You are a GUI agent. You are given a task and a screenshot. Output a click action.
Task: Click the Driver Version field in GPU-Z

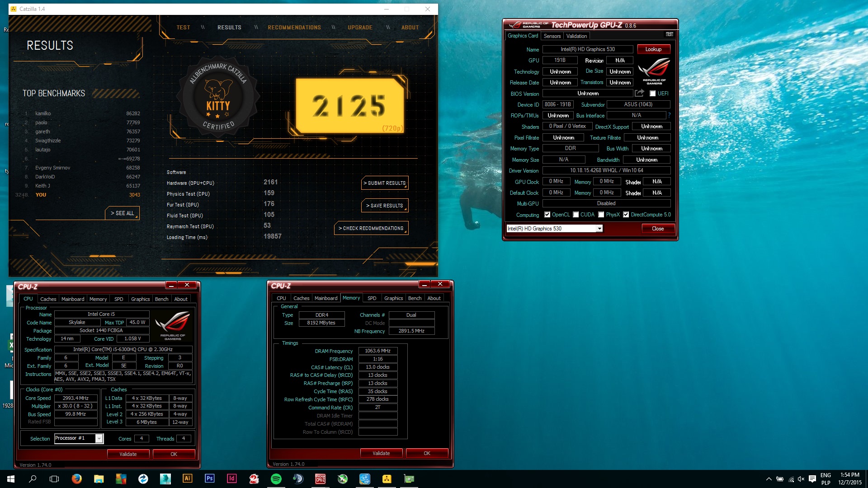[606, 170]
